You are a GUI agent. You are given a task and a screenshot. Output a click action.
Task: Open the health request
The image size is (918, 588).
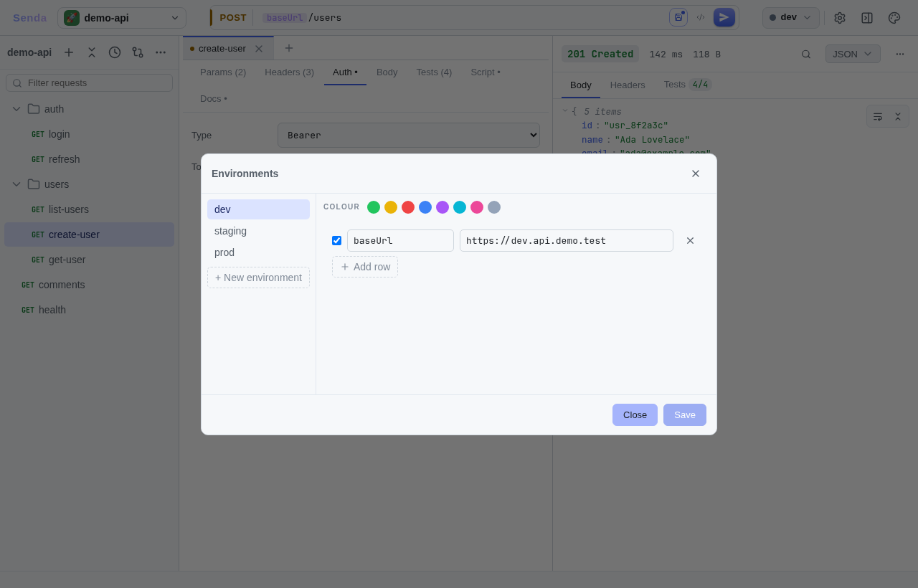pos(90,310)
